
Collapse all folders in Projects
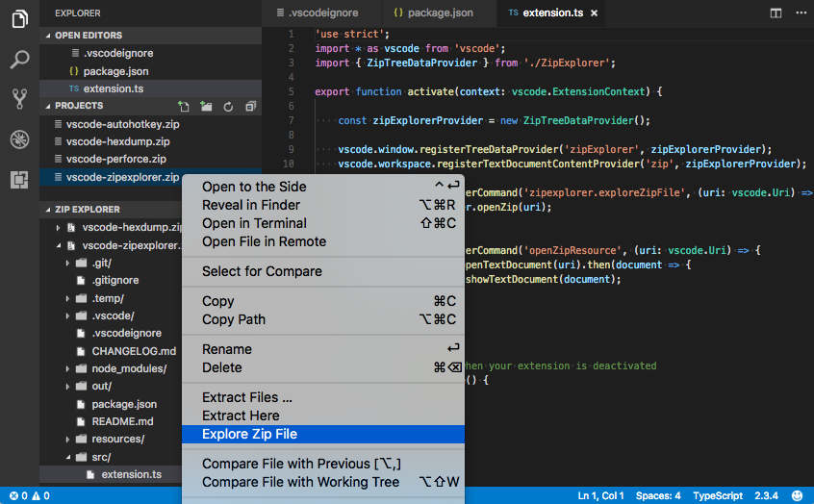point(251,107)
